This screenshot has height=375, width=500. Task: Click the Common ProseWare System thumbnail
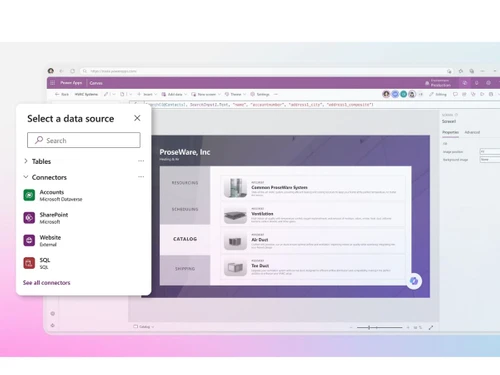pos(235,188)
